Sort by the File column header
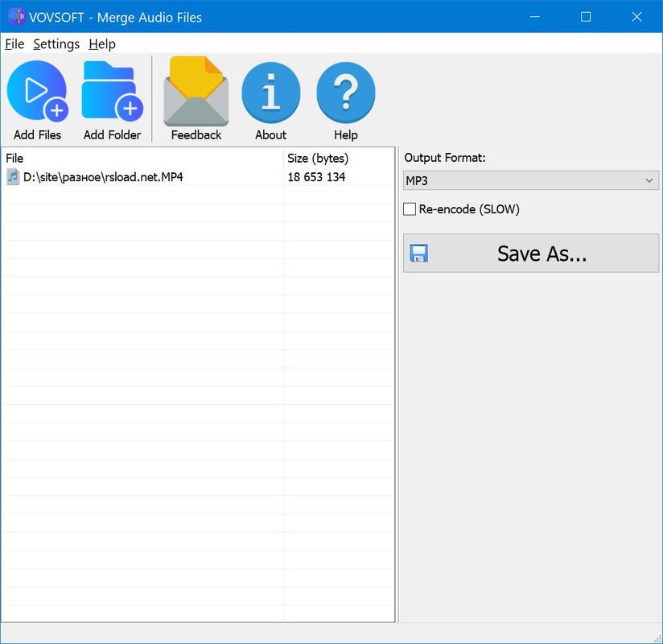This screenshot has height=644, width=663. 142,159
